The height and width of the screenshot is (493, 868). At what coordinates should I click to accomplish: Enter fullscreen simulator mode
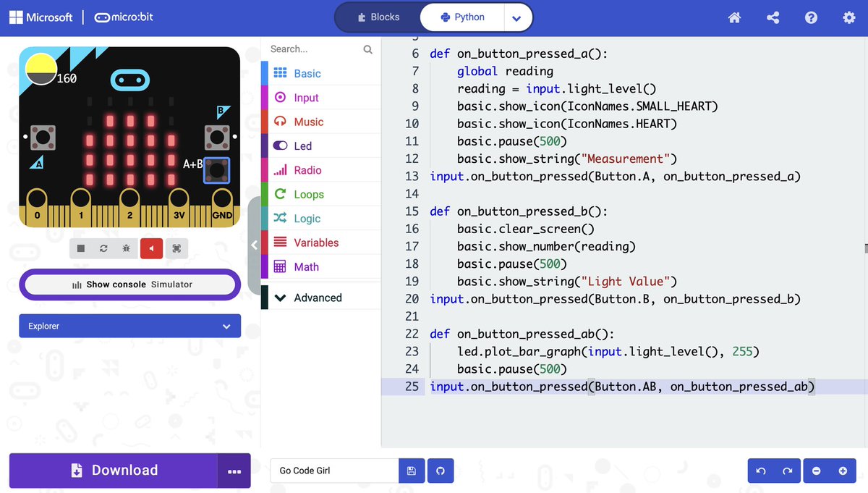176,248
